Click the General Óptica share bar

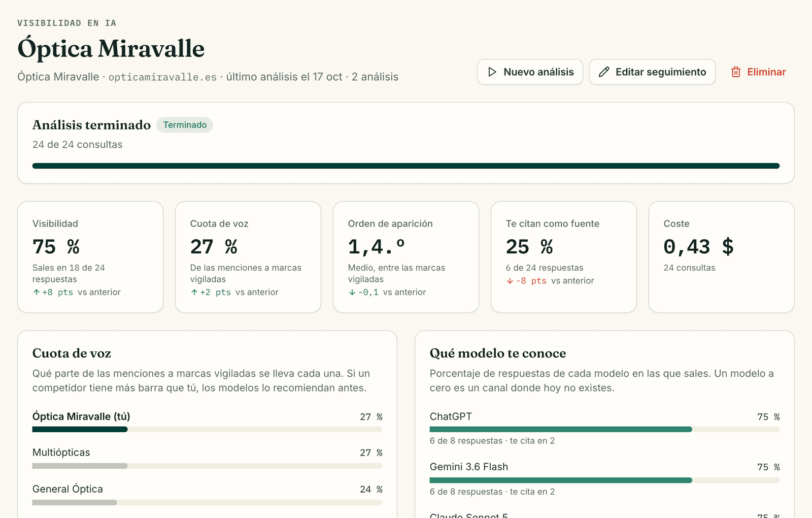tap(207, 503)
